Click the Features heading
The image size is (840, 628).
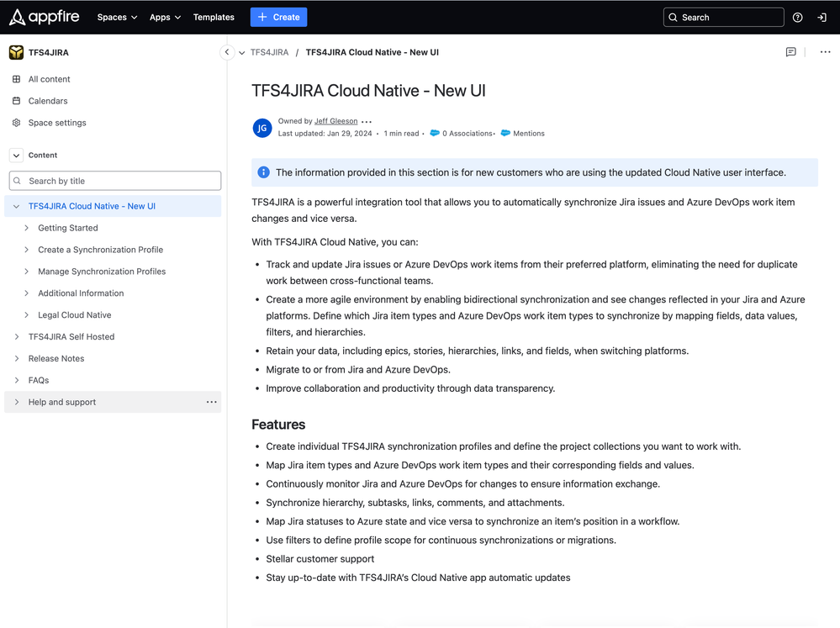point(278,425)
